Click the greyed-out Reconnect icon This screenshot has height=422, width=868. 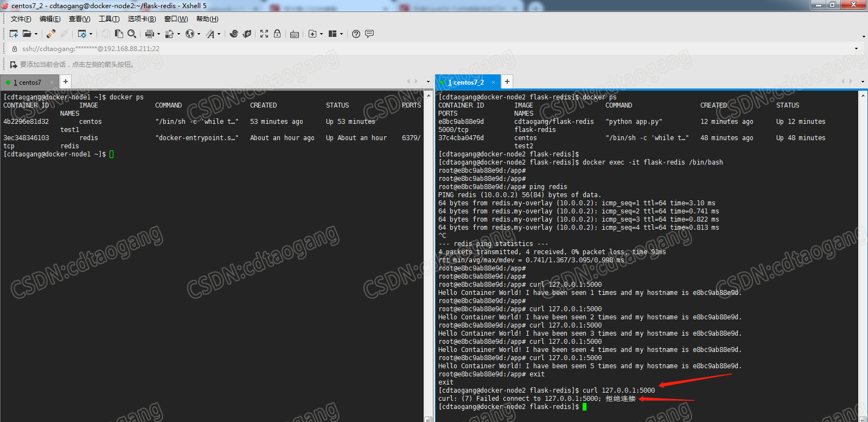click(64, 34)
